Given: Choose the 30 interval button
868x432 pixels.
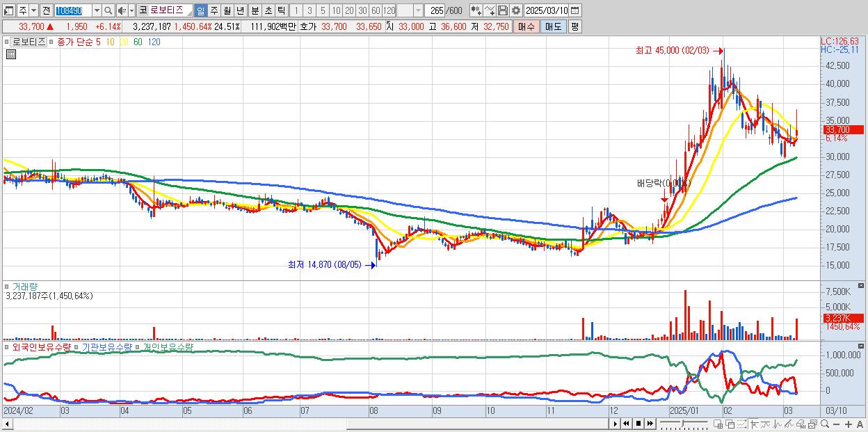Looking at the screenshot, I should (x=362, y=10).
